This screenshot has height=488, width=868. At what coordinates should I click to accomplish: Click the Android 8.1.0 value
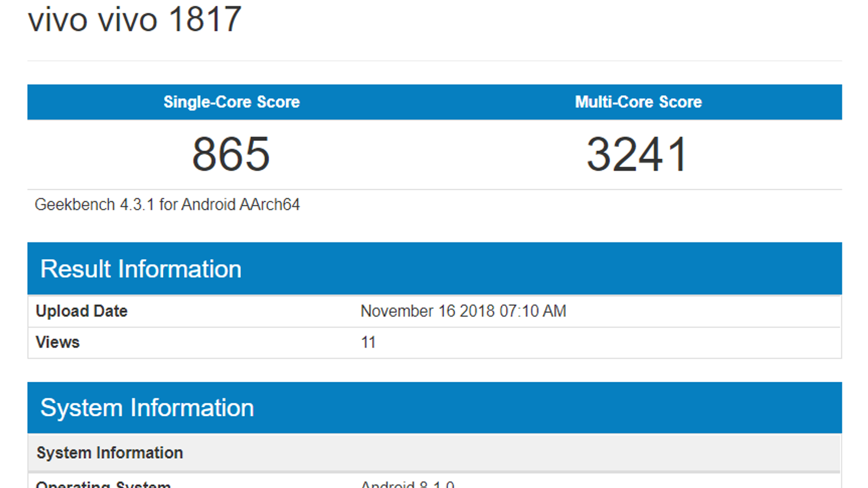tap(407, 484)
